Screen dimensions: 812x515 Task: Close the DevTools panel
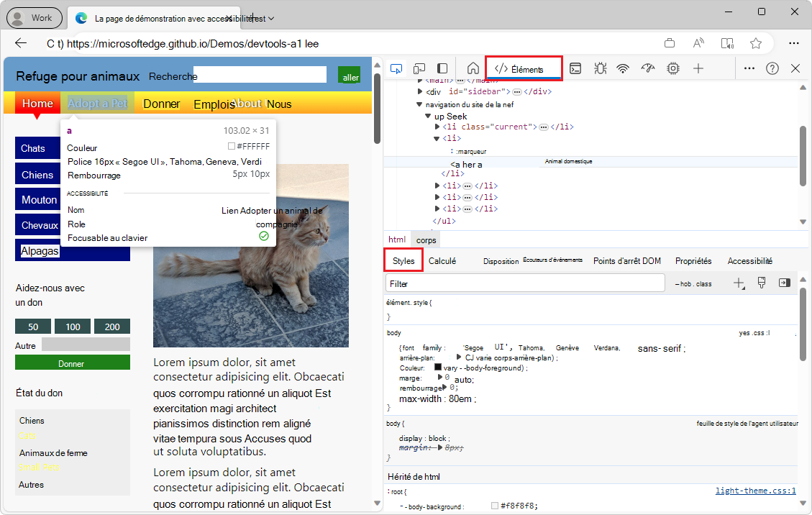795,68
